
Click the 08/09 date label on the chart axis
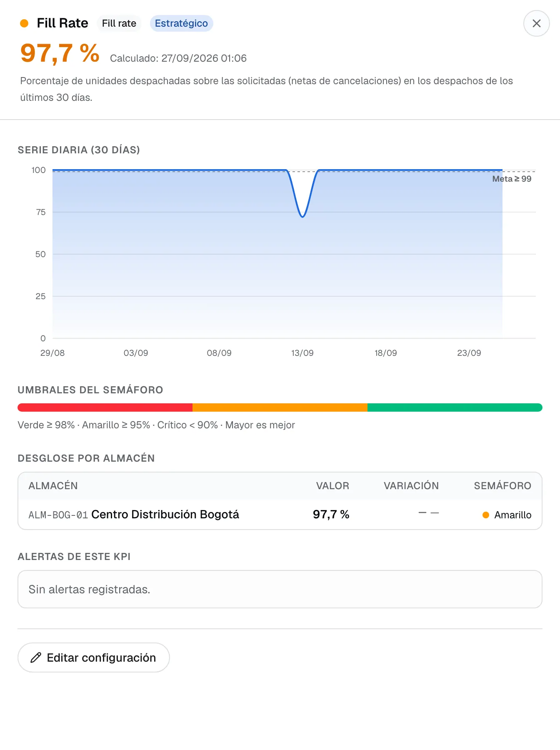point(219,353)
